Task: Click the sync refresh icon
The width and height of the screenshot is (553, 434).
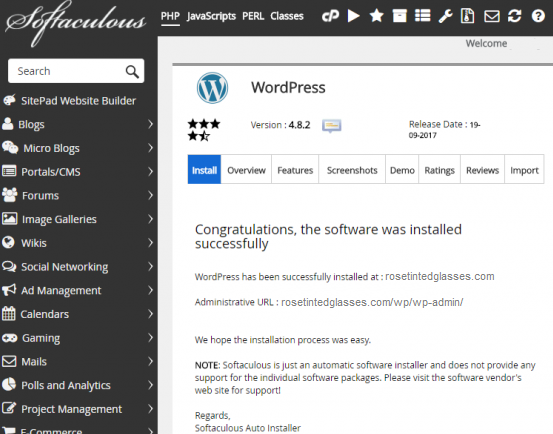Action: [x=515, y=16]
